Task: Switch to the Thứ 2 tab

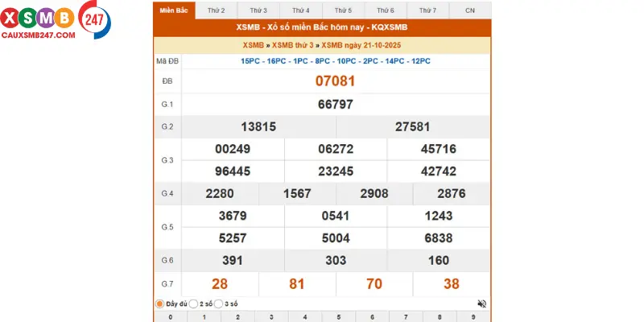Action: 216,10
